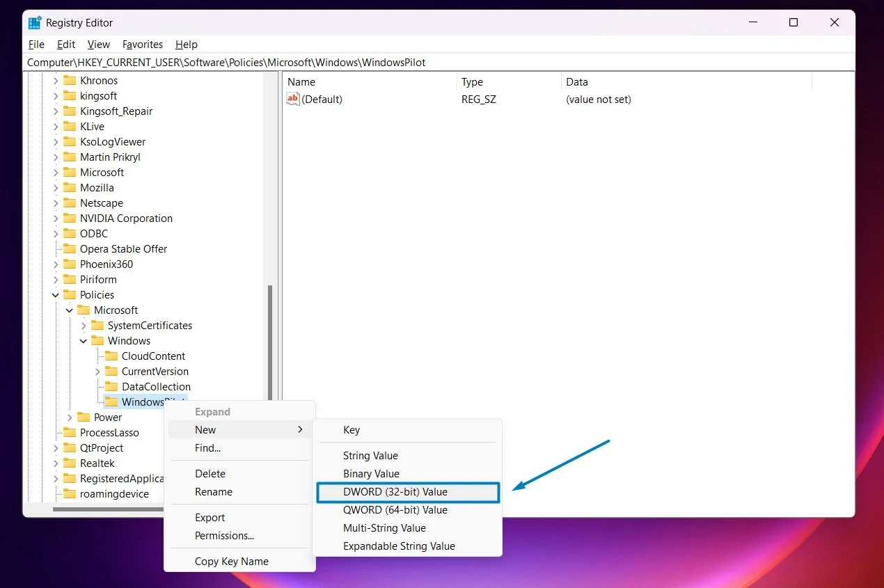Select the ProcessLasso key
The height and width of the screenshot is (588, 884).
click(x=109, y=432)
